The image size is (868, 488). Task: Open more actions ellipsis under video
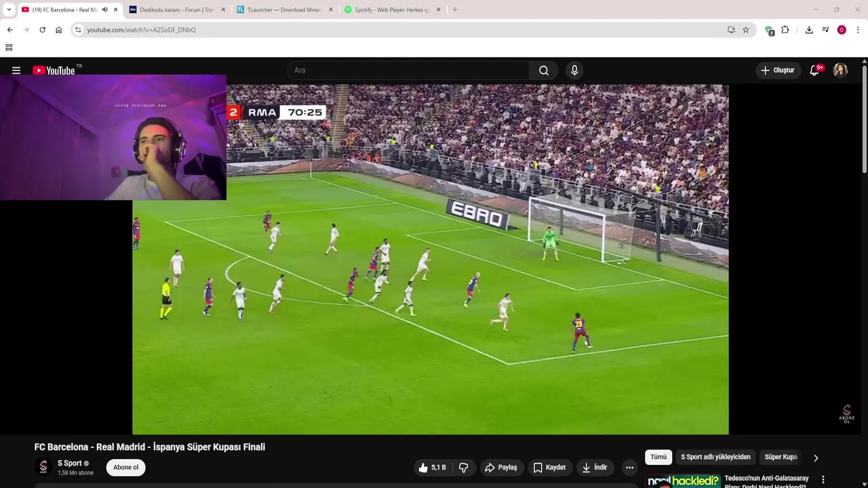coord(629,468)
